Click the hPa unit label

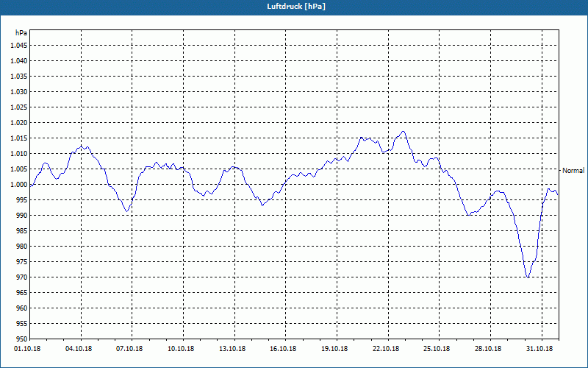click(x=21, y=32)
